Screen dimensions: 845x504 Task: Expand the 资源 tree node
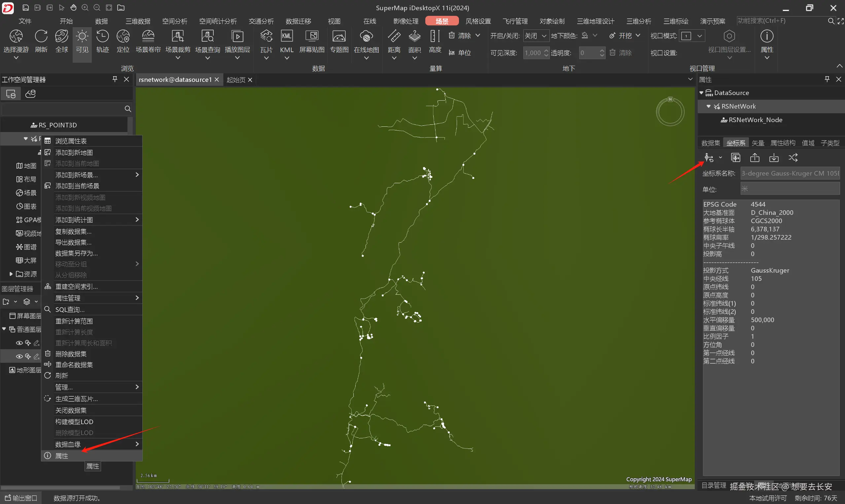click(11, 274)
